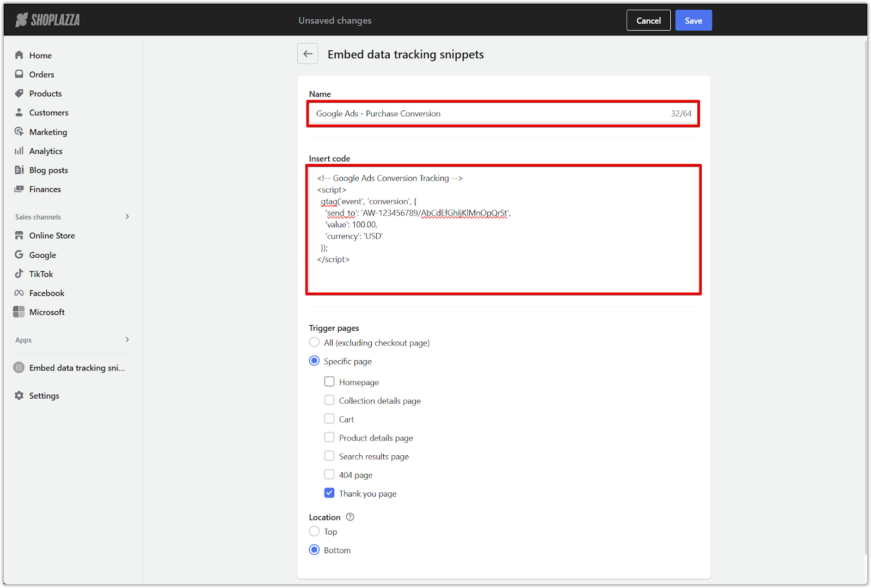Click inside the Insert code textarea

click(x=503, y=230)
